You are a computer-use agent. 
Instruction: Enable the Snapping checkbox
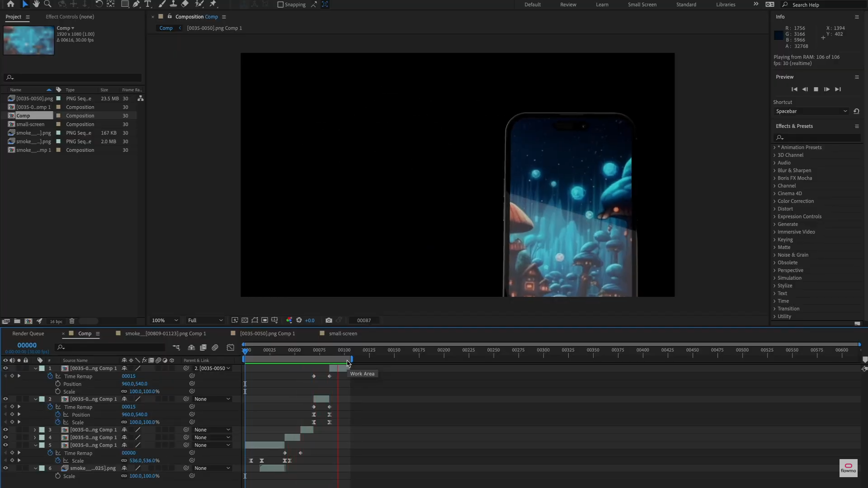click(280, 5)
